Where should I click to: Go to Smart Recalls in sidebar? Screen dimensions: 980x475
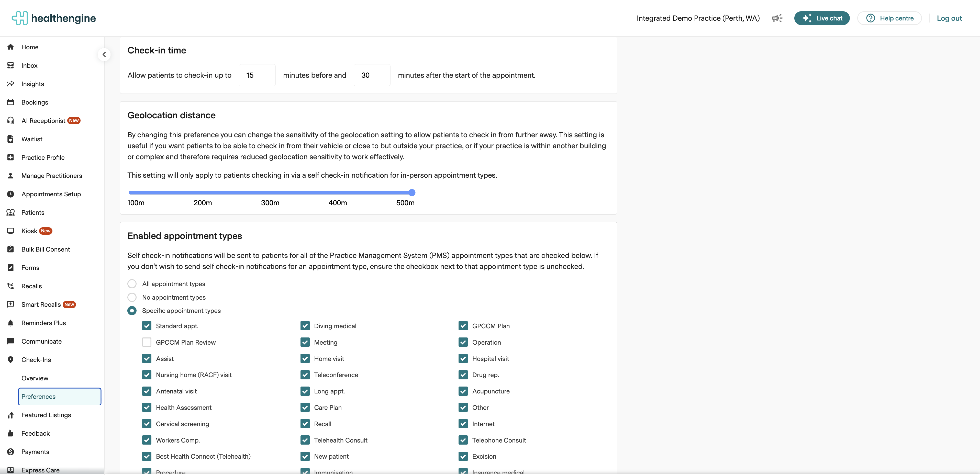pos(41,305)
